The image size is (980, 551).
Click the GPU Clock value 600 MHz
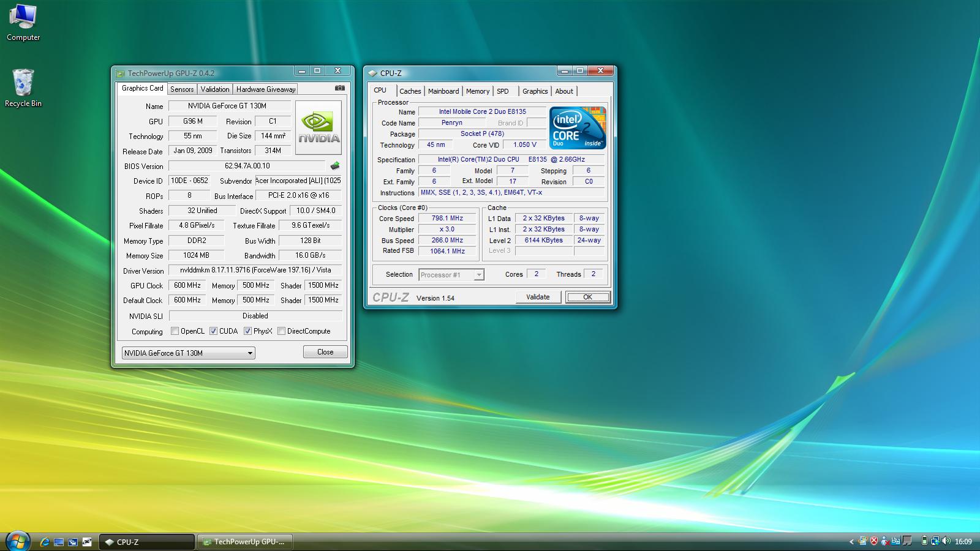187,285
